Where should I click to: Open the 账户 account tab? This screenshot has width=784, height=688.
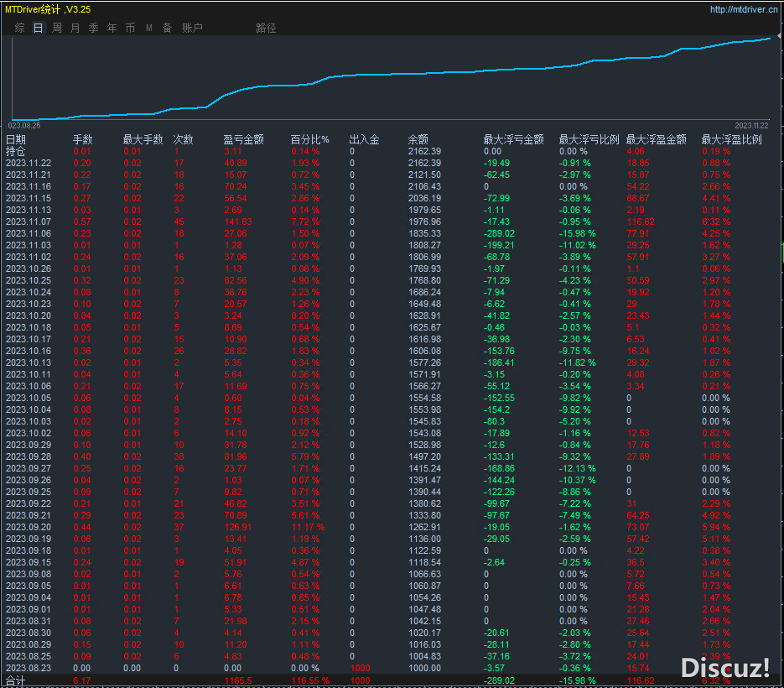click(x=193, y=28)
